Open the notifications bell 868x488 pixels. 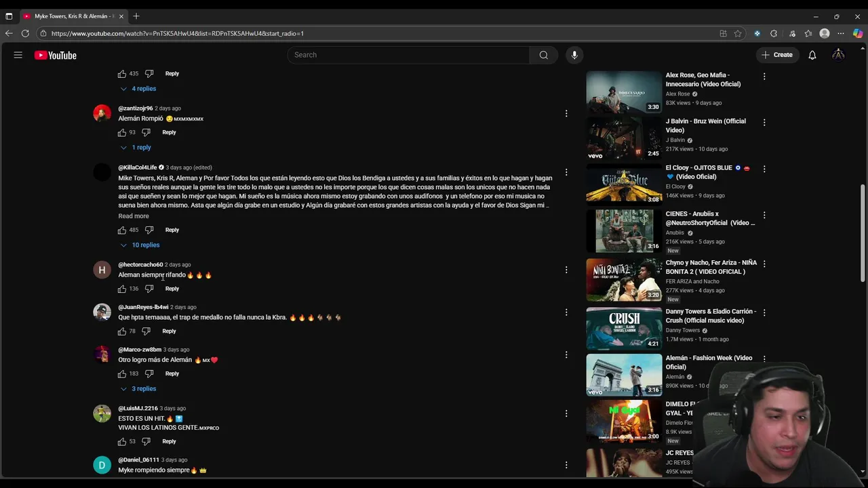click(x=812, y=55)
